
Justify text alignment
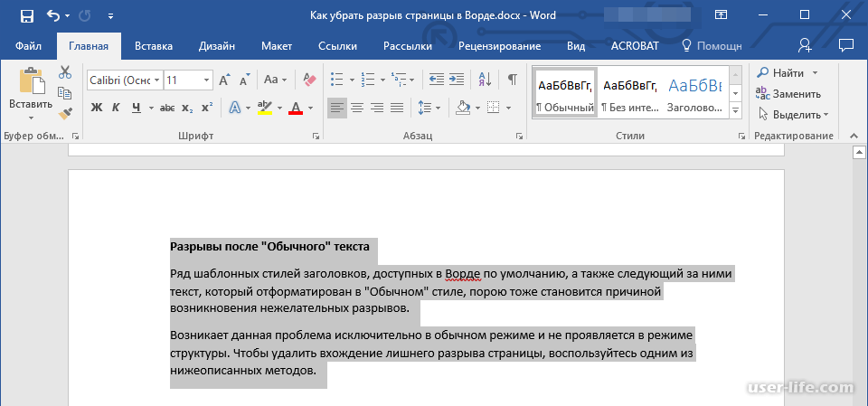(x=397, y=108)
